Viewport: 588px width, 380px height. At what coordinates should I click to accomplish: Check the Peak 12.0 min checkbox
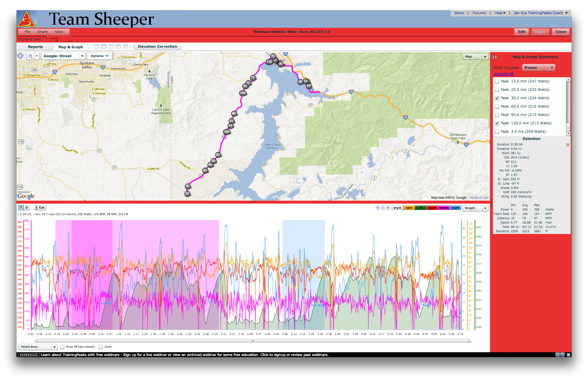[497, 82]
